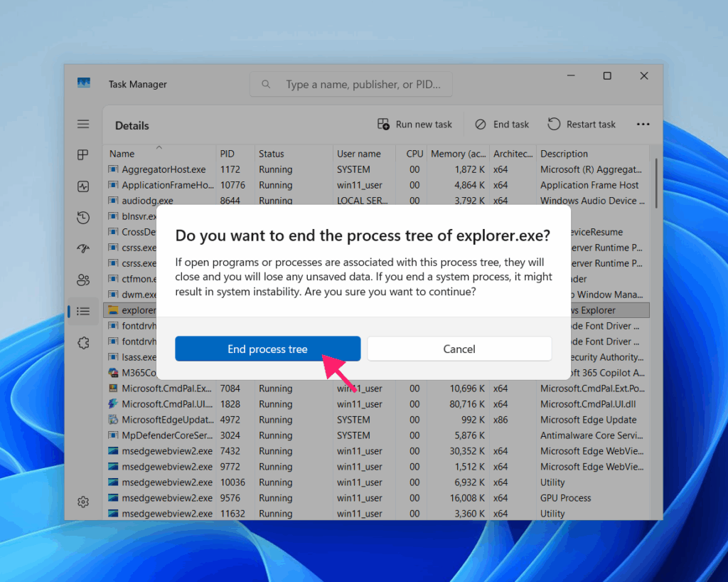Focus the name, publisher, or PID search box

(x=351, y=85)
